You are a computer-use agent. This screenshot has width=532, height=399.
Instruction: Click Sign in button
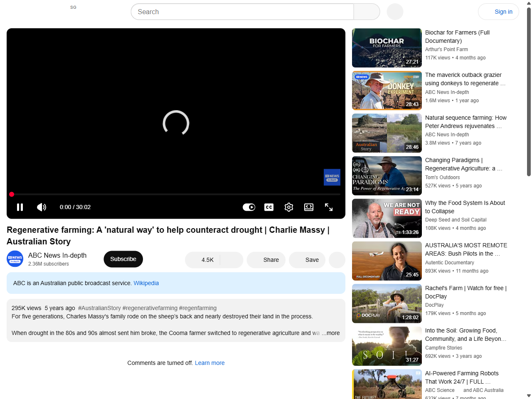[499, 12]
